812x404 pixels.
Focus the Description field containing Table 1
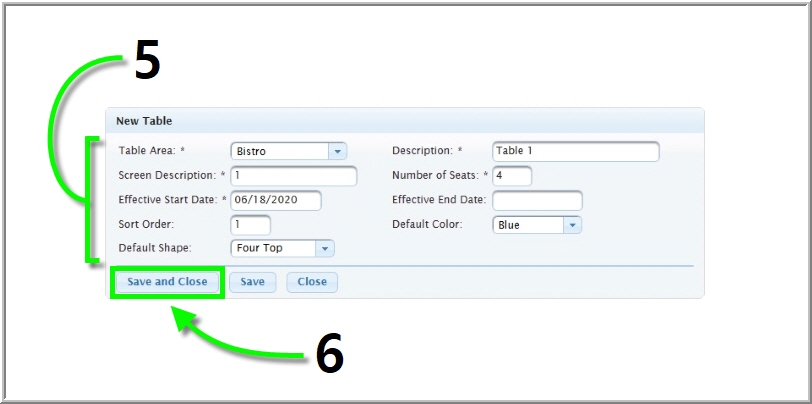pos(575,151)
